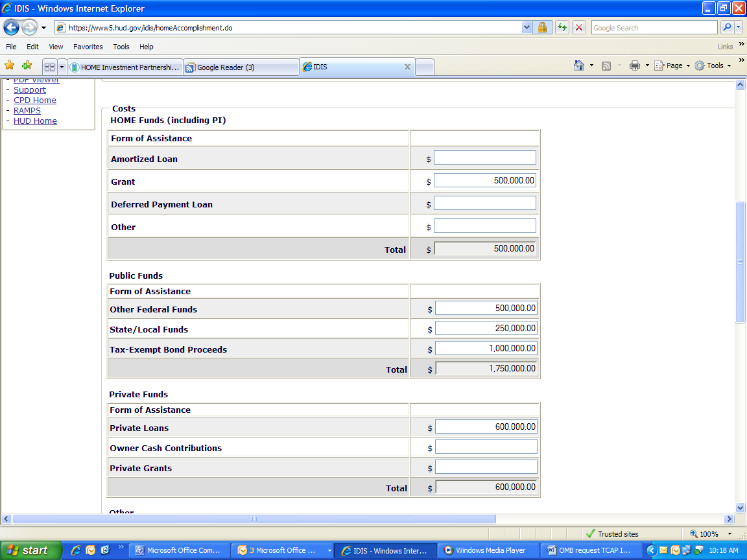Open the Windows start menu
The image size is (747, 560).
30,550
